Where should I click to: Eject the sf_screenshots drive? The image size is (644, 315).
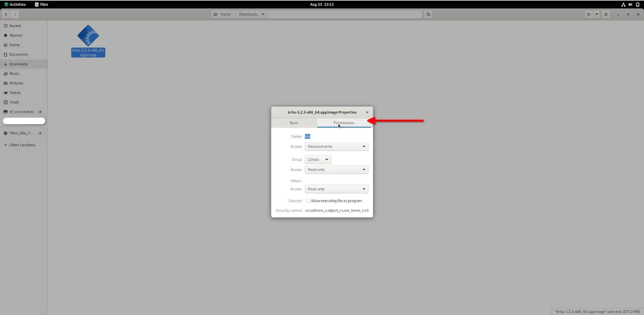[x=40, y=112]
